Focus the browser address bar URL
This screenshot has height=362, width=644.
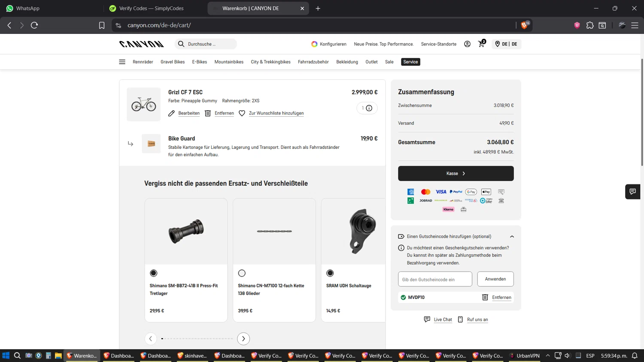[x=313, y=25]
